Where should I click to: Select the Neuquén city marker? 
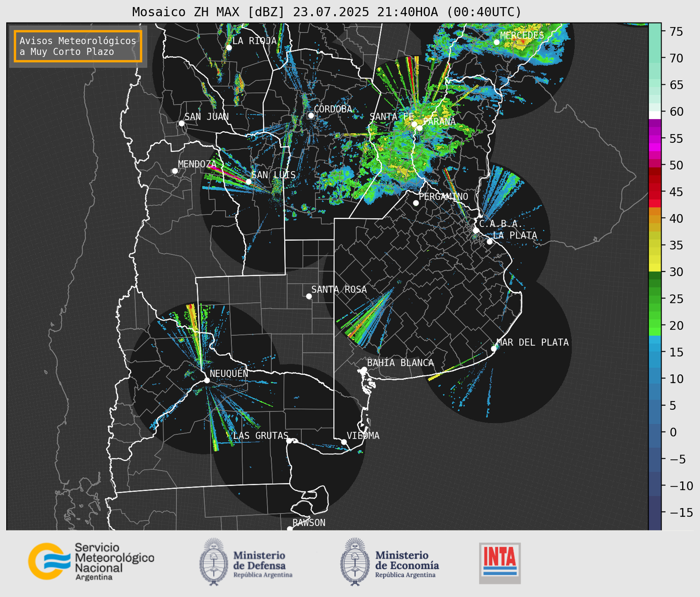(207, 380)
